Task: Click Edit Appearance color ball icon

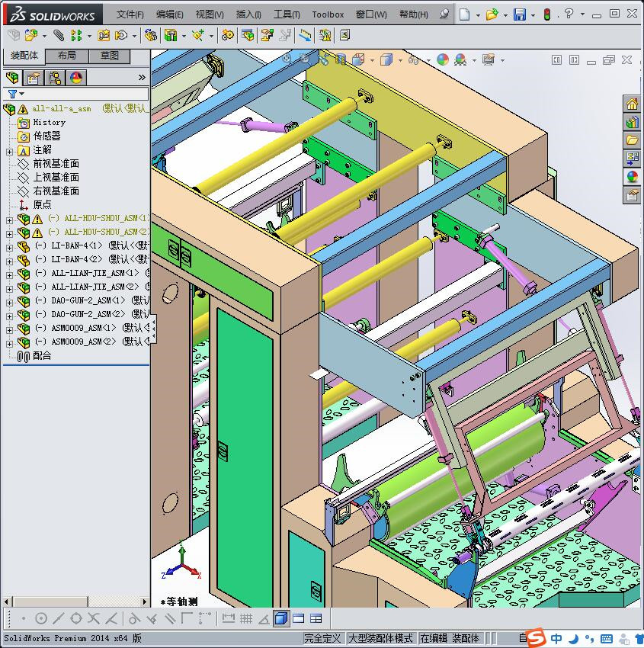Action: [443, 60]
